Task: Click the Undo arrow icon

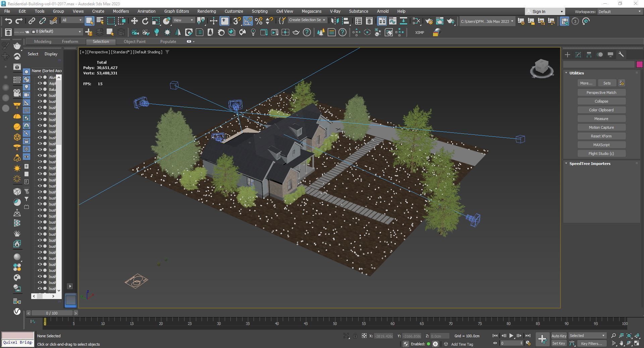Action: click(8, 21)
